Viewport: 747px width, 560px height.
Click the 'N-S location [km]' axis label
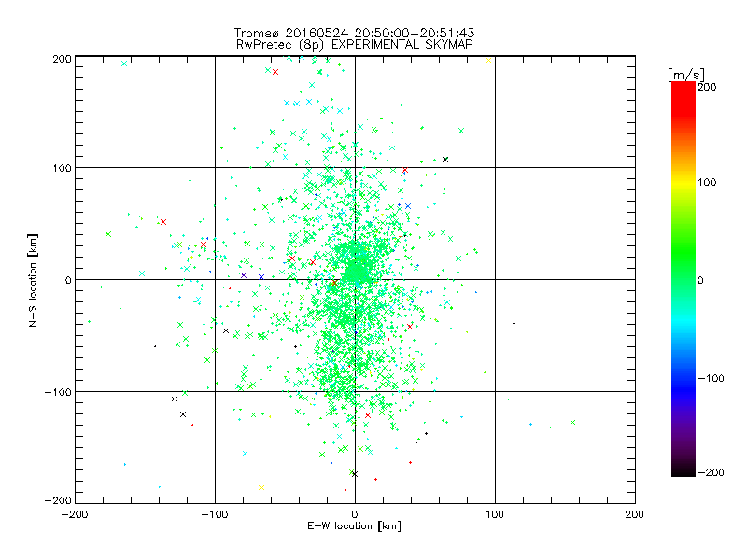pos(33,280)
